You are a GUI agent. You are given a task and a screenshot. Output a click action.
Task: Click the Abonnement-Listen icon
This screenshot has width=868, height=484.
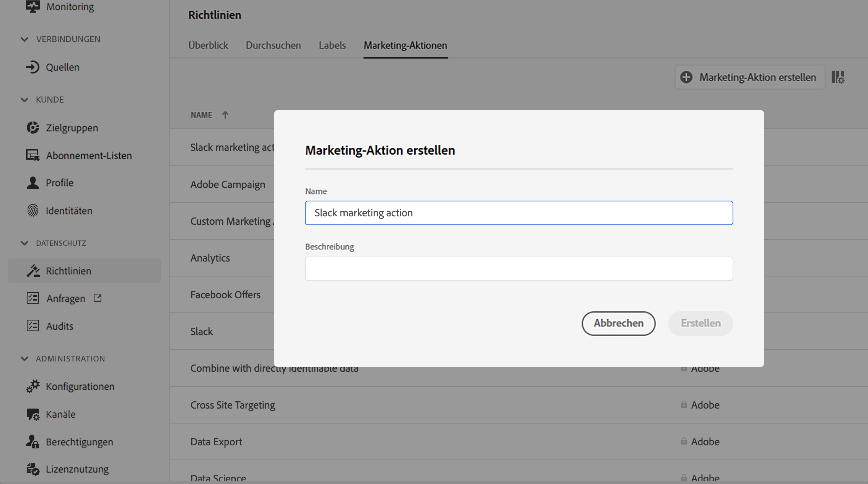point(33,155)
